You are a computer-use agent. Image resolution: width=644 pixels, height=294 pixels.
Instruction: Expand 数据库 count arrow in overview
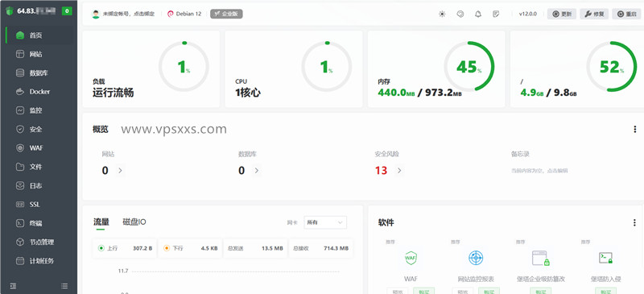[x=257, y=170]
